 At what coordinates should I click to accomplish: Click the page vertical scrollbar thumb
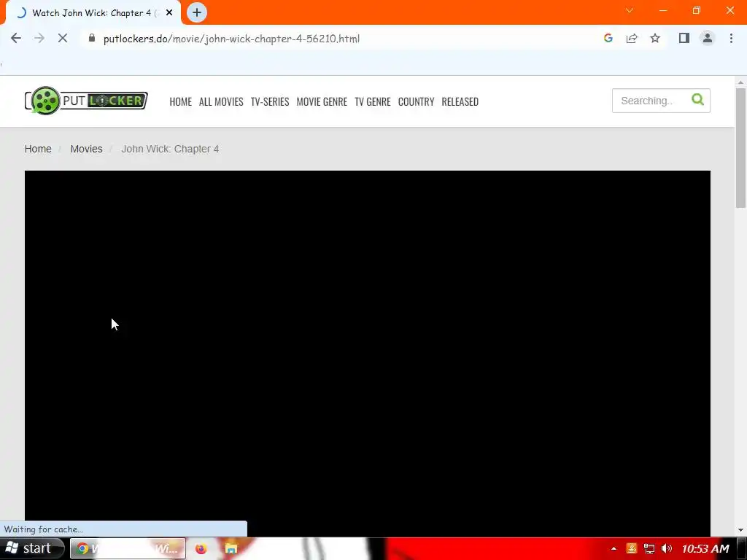pyautogui.click(x=740, y=147)
